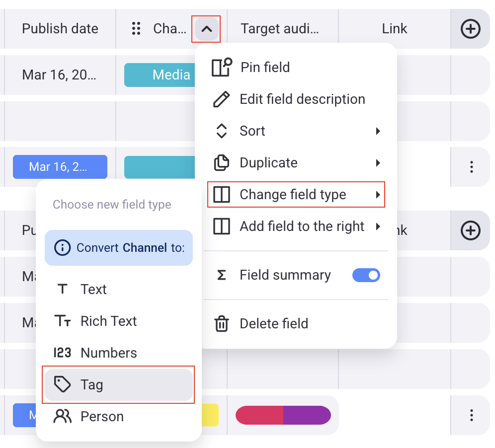Expand the Sort submenu arrow

click(378, 131)
